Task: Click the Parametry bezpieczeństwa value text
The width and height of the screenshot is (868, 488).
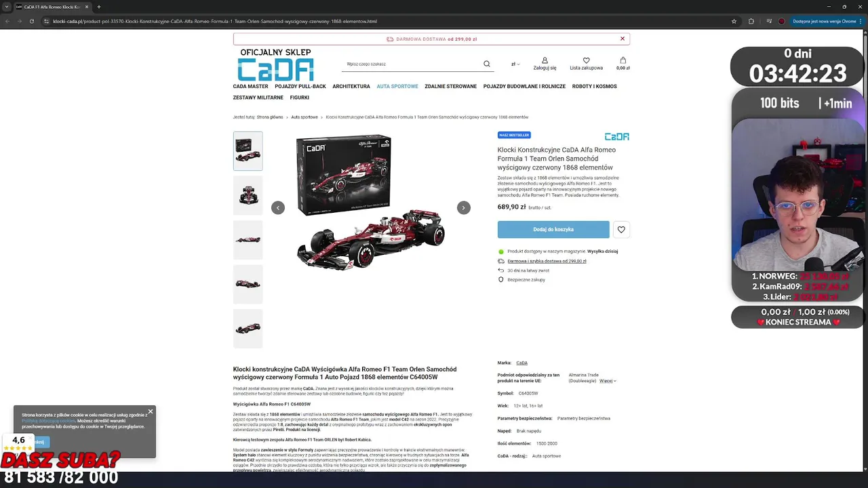Action: (x=584, y=418)
